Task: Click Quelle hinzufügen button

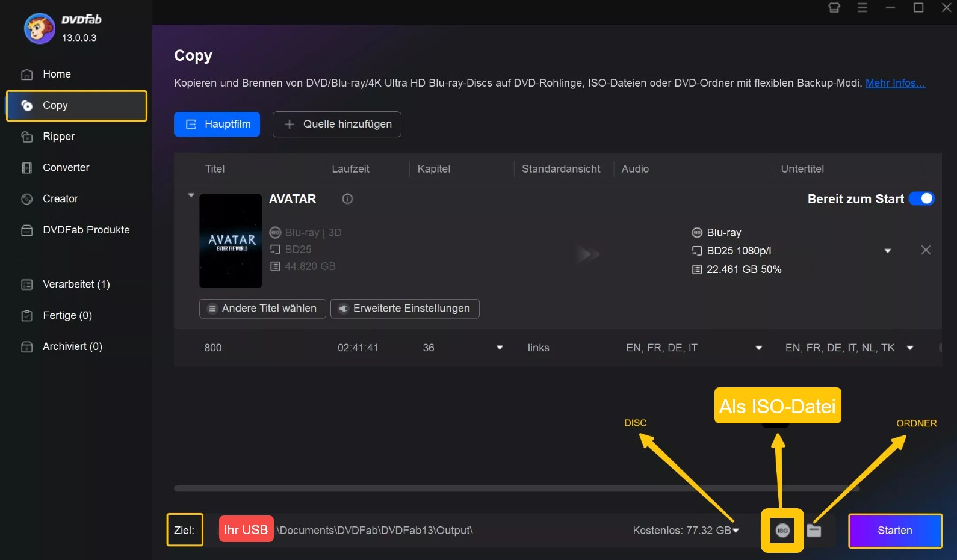Action: (x=337, y=125)
